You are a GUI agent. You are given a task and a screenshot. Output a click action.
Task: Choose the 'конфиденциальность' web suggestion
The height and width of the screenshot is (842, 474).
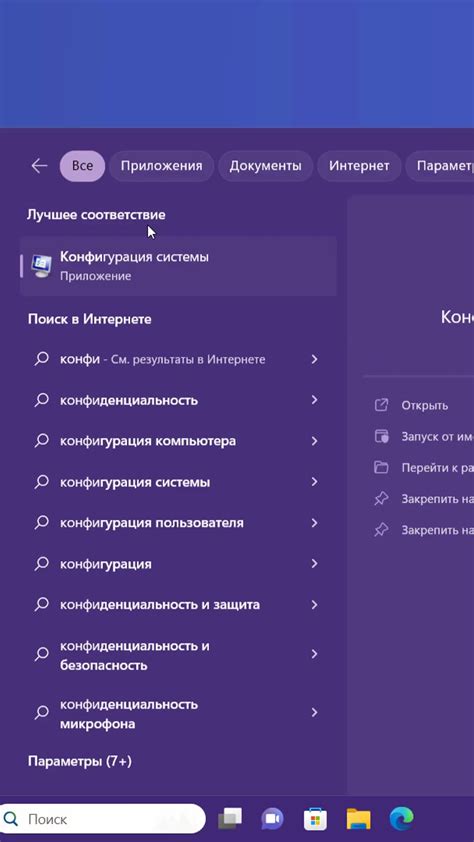(129, 401)
